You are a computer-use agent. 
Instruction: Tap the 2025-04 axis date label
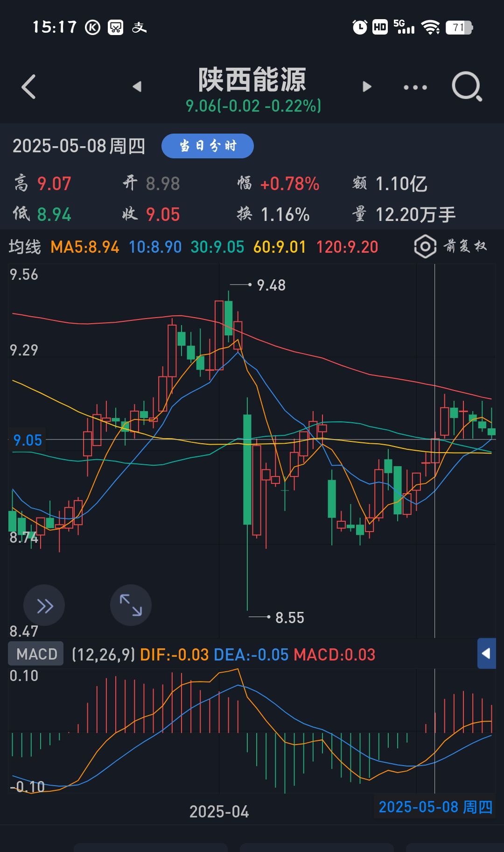pyautogui.click(x=219, y=812)
